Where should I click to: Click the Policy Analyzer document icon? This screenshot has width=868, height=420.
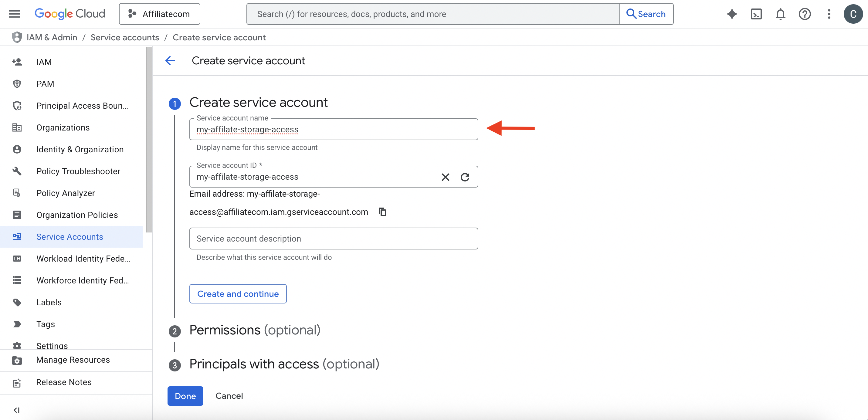click(17, 193)
